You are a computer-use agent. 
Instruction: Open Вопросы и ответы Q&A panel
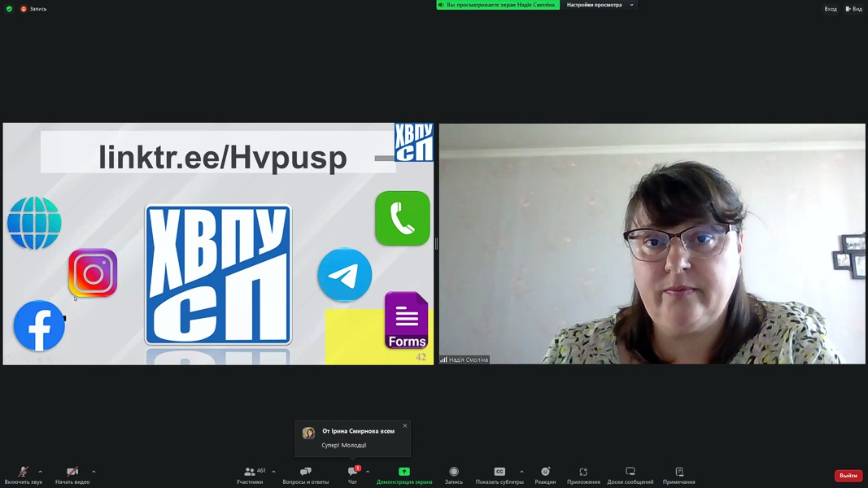coord(306,475)
